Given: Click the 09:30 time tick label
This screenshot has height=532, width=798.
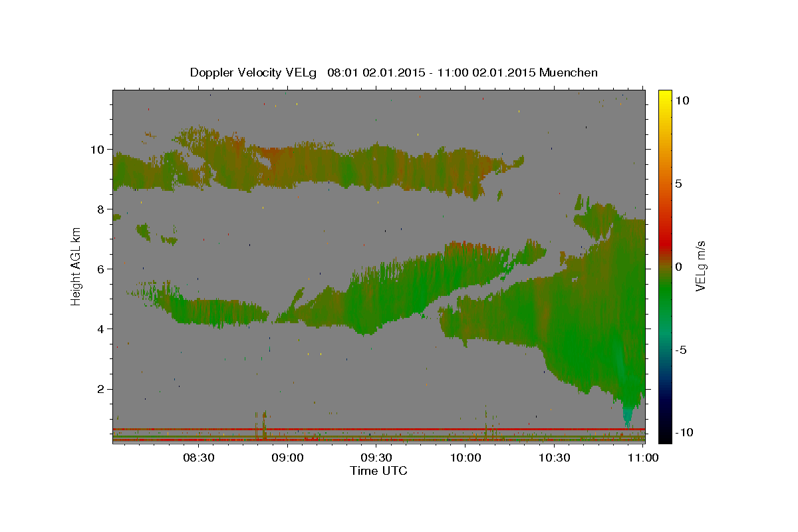Looking at the screenshot, I should (x=376, y=458).
